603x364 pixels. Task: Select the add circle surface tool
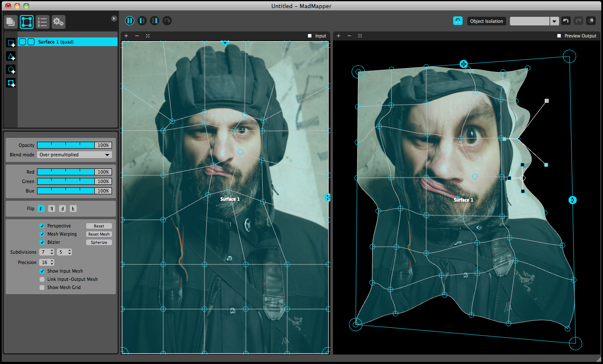pyautogui.click(x=11, y=70)
